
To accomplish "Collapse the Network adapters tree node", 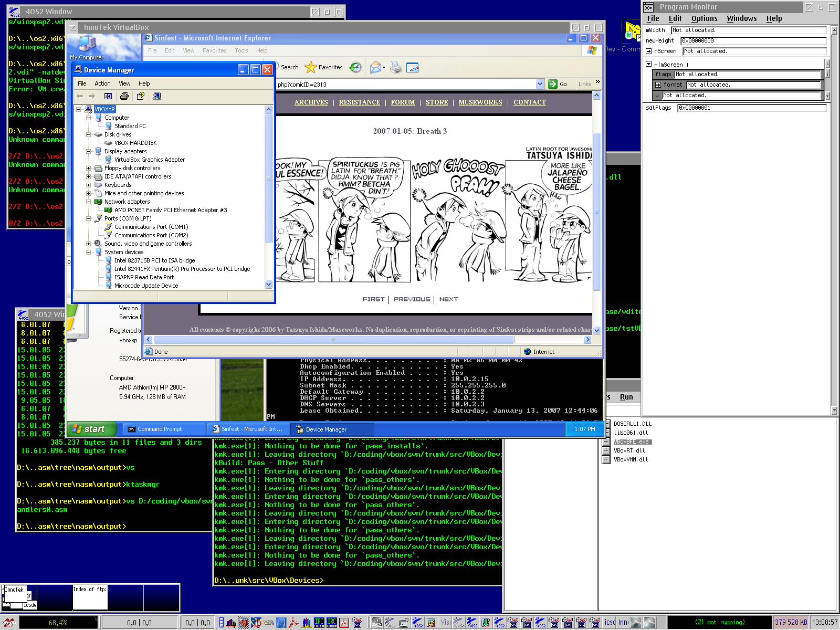I will [89, 202].
